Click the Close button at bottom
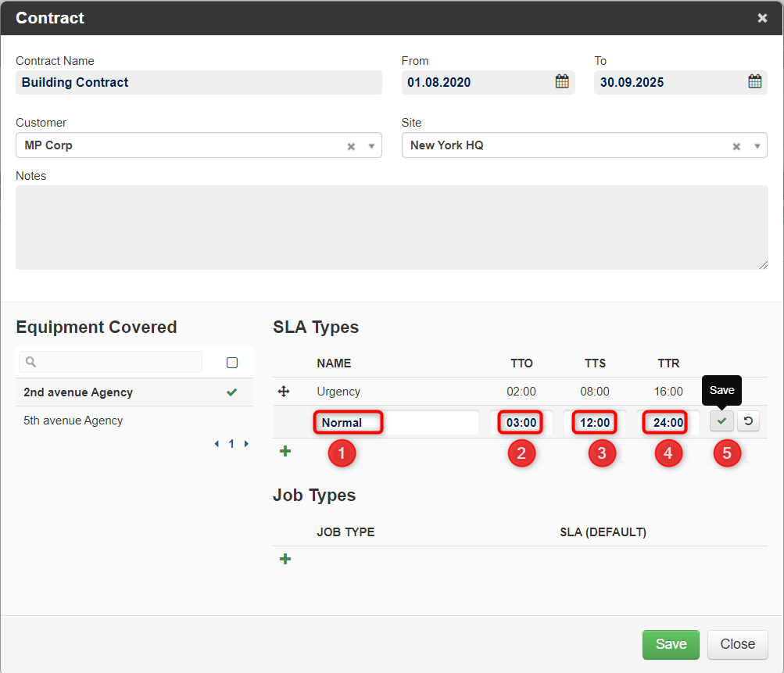 [737, 644]
